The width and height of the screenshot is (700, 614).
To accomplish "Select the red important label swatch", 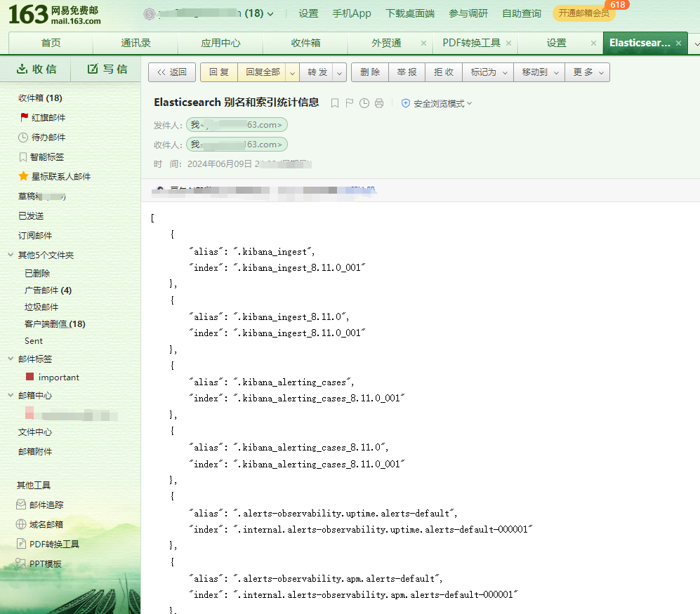I will click(30, 377).
